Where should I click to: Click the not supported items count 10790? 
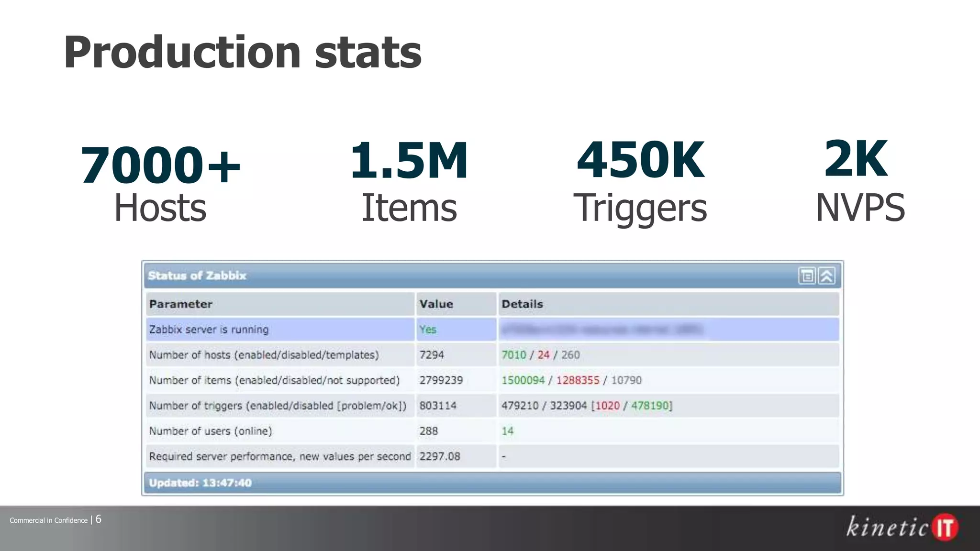(x=626, y=380)
